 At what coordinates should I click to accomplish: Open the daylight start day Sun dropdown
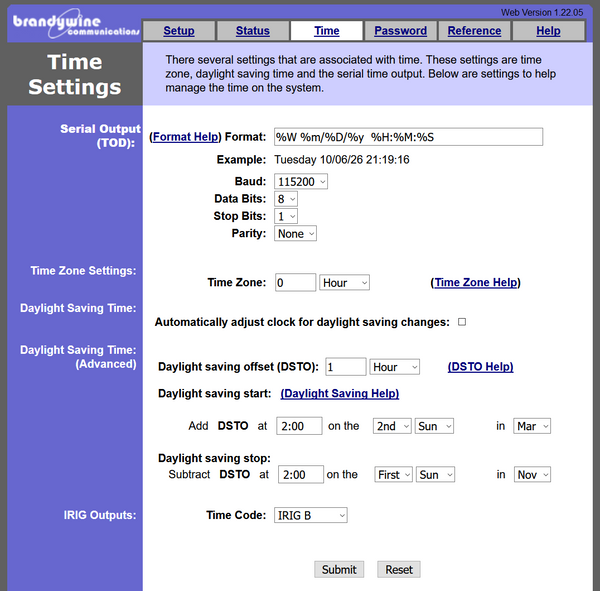pyautogui.click(x=434, y=426)
